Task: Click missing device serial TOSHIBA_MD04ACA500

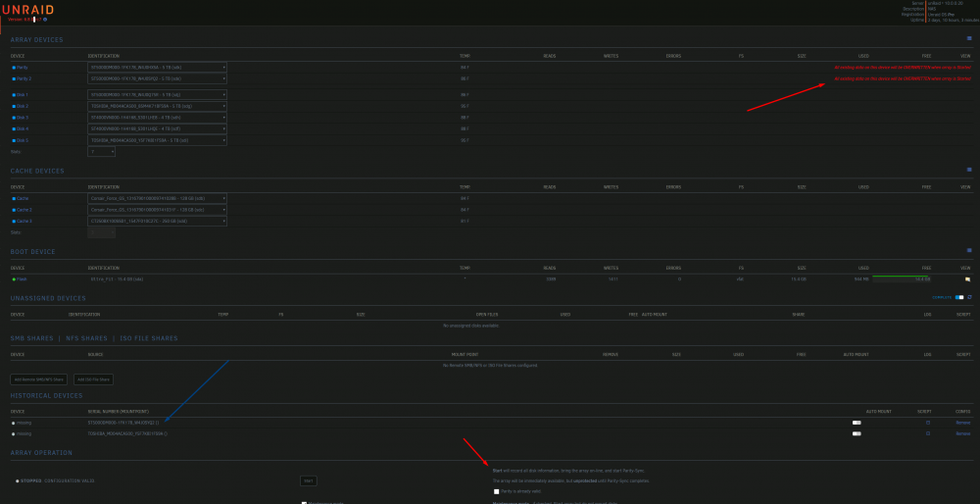Action: click(126, 433)
